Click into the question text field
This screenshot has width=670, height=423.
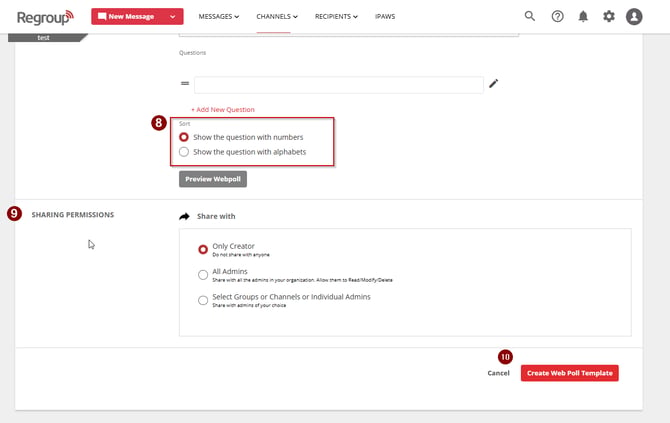(339, 85)
